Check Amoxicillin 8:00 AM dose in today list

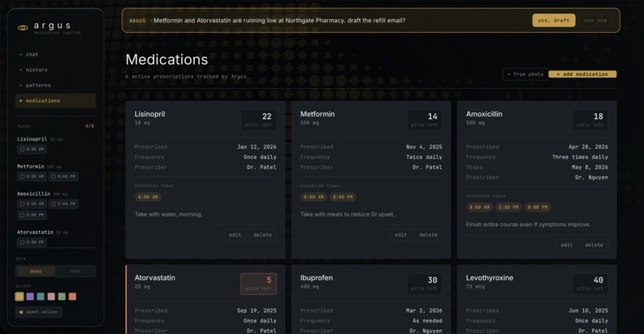coord(32,204)
